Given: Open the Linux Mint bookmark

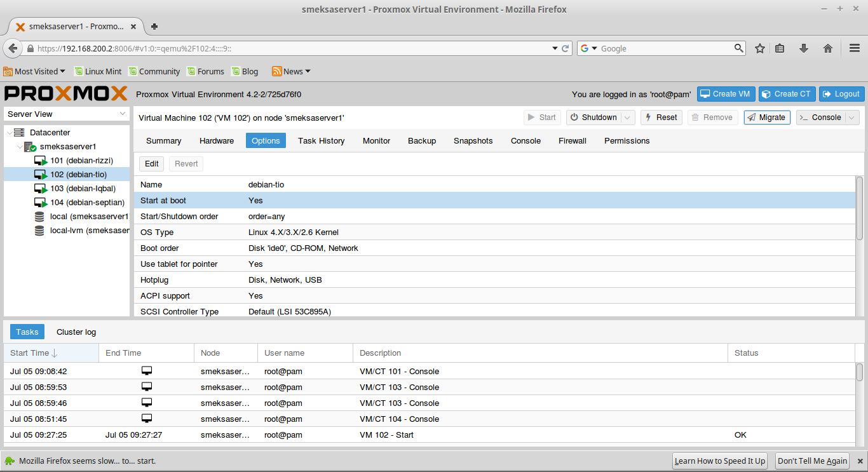Looking at the screenshot, I should (x=98, y=72).
